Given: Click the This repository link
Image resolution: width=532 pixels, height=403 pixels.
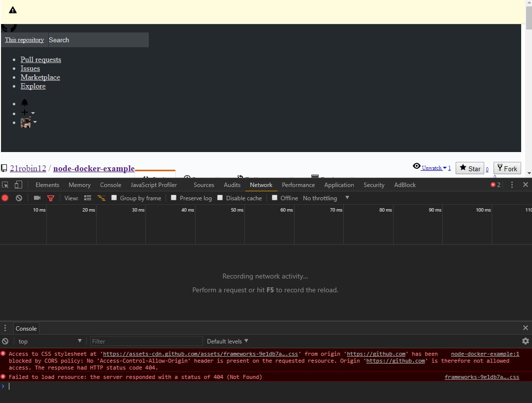Looking at the screenshot, I should (24, 40).
